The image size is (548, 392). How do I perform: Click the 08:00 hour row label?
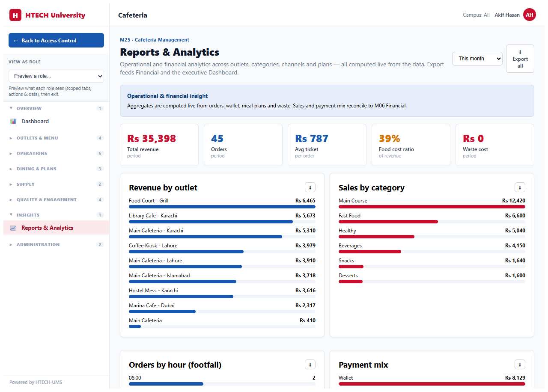(135, 378)
